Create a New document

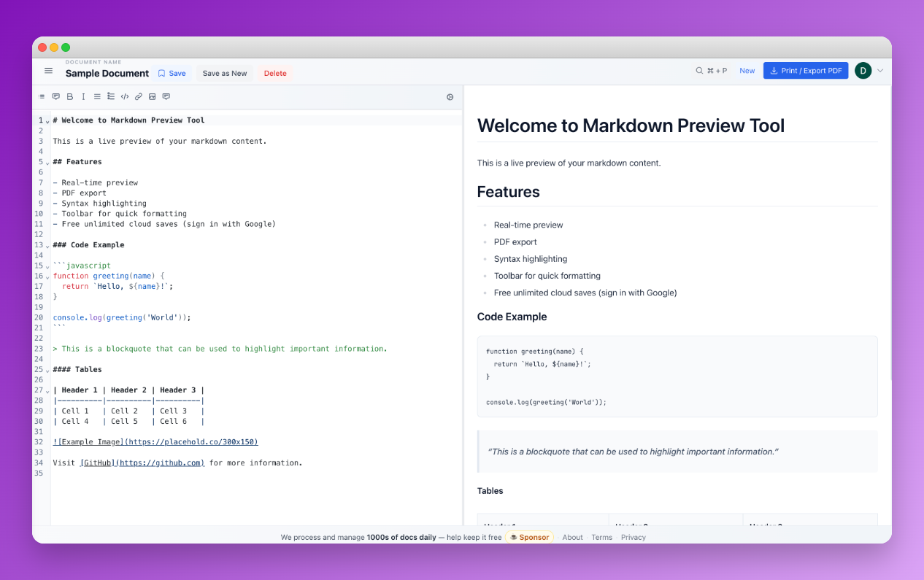tap(747, 71)
